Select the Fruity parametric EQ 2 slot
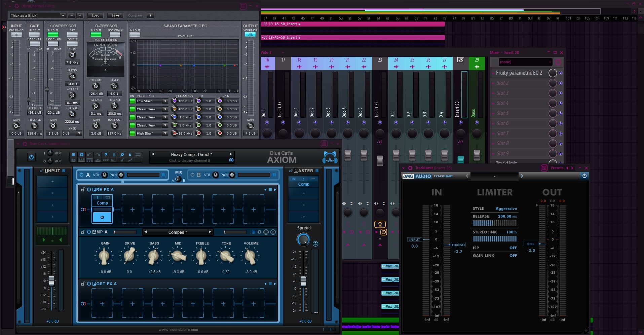 tap(519, 73)
